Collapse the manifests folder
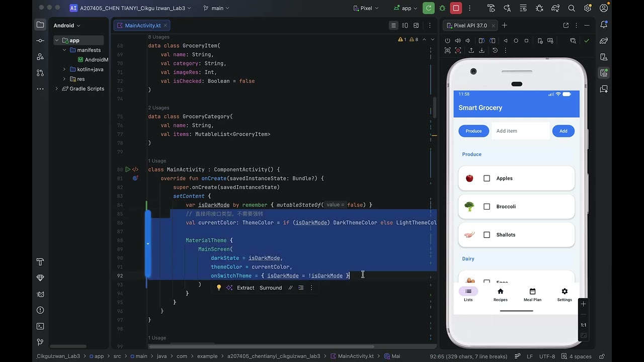The height and width of the screenshot is (362, 644). (x=64, y=50)
